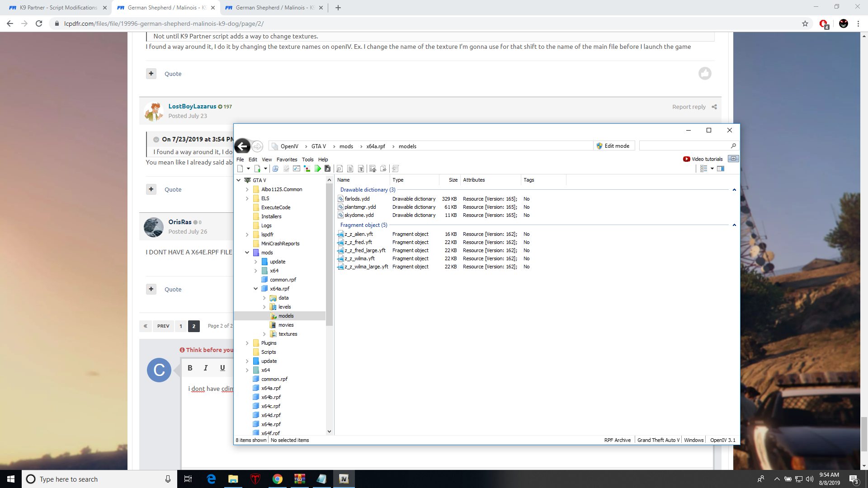Click the new blank document toolbar icon
This screenshot has width=868, height=488.
tap(240, 169)
